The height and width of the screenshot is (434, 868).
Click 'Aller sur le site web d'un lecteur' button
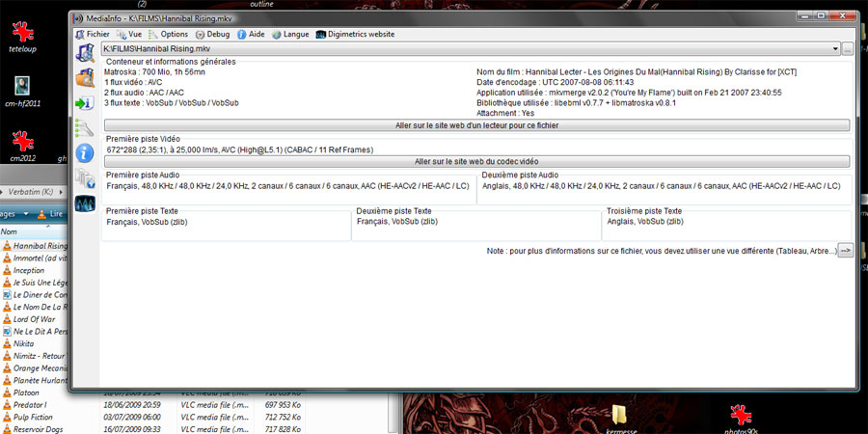click(476, 125)
